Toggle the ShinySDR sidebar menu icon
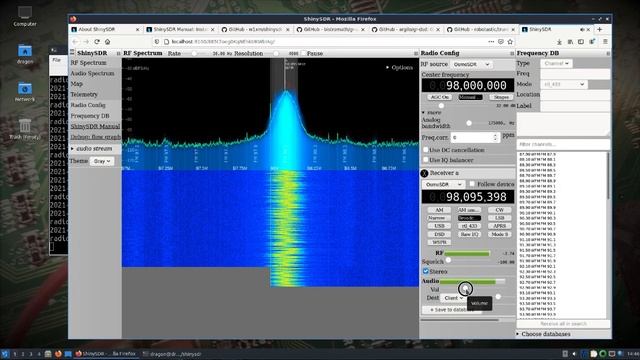640x360 pixels. [72, 53]
